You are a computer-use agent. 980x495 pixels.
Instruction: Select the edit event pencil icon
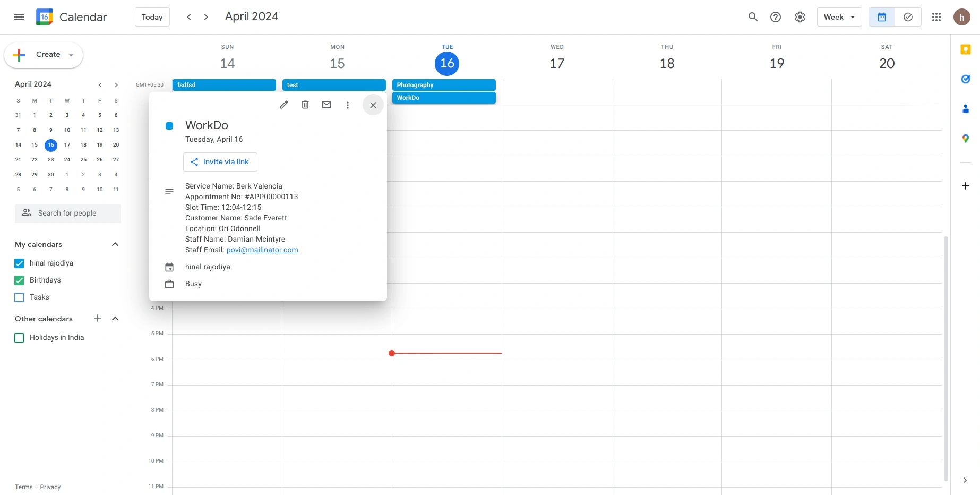pos(283,105)
